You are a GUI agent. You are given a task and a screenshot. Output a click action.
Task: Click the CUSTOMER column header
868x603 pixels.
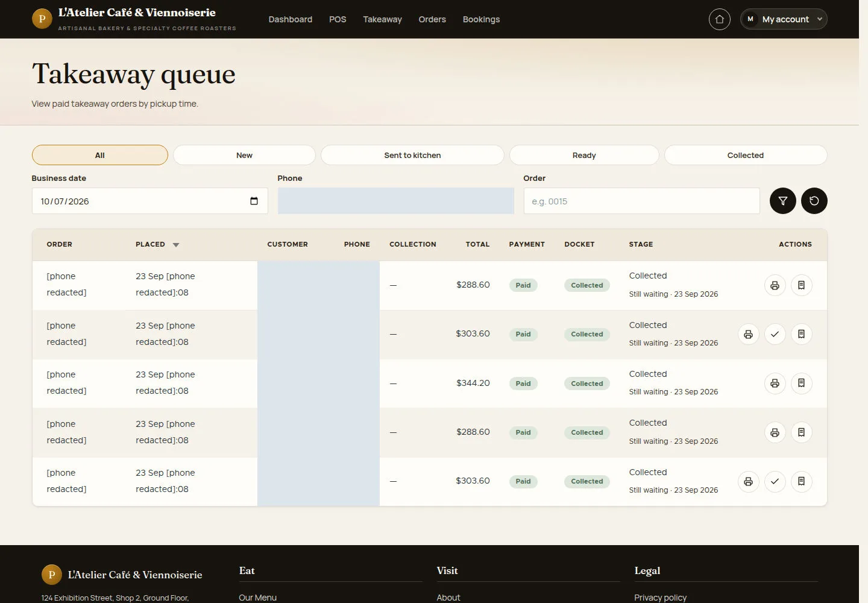(288, 244)
